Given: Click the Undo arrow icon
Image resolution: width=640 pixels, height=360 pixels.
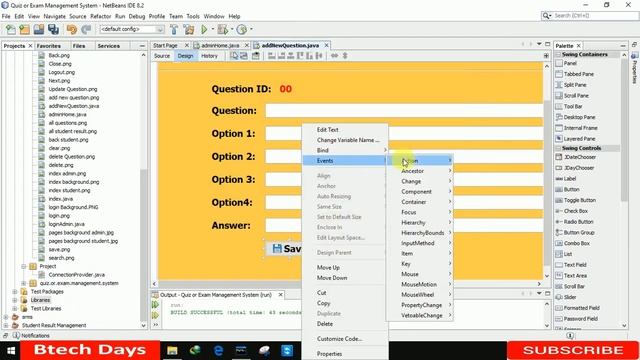Looking at the screenshot, I should tap(72, 29).
